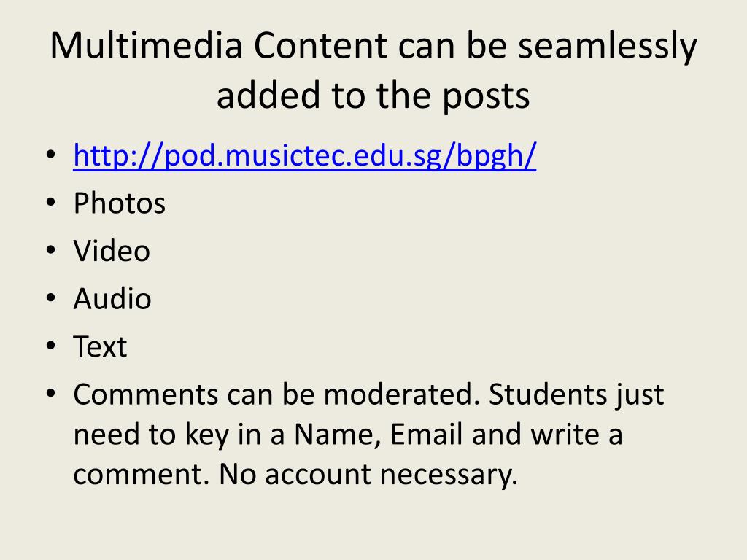Click the bullet dot before Comments

click(51, 393)
